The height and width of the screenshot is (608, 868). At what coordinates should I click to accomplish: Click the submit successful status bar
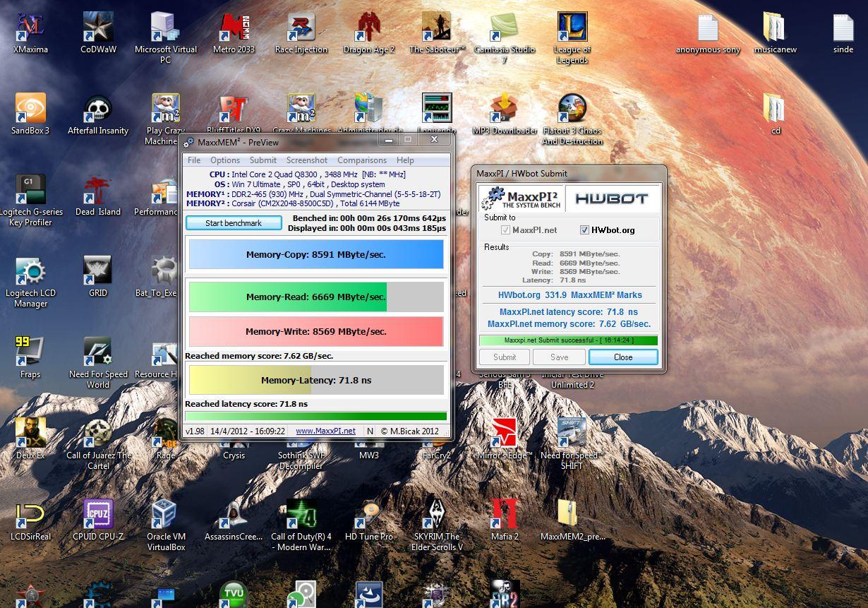[x=568, y=340]
